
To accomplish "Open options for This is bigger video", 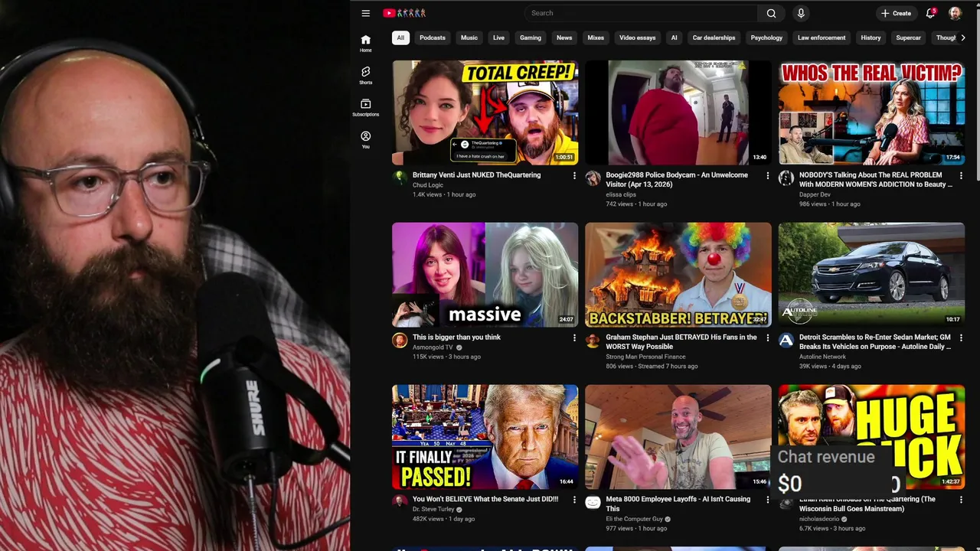I will pyautogui.click(x=574, y=337).
